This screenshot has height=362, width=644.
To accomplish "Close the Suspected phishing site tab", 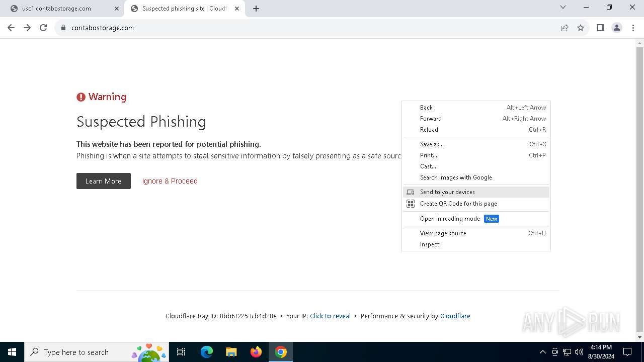I will (237, 9).
